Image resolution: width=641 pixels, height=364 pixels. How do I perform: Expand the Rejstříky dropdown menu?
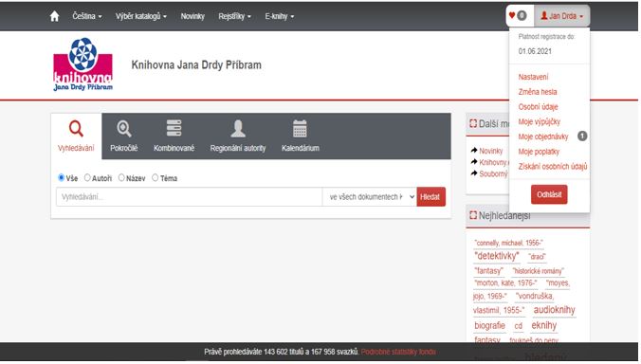234,16
